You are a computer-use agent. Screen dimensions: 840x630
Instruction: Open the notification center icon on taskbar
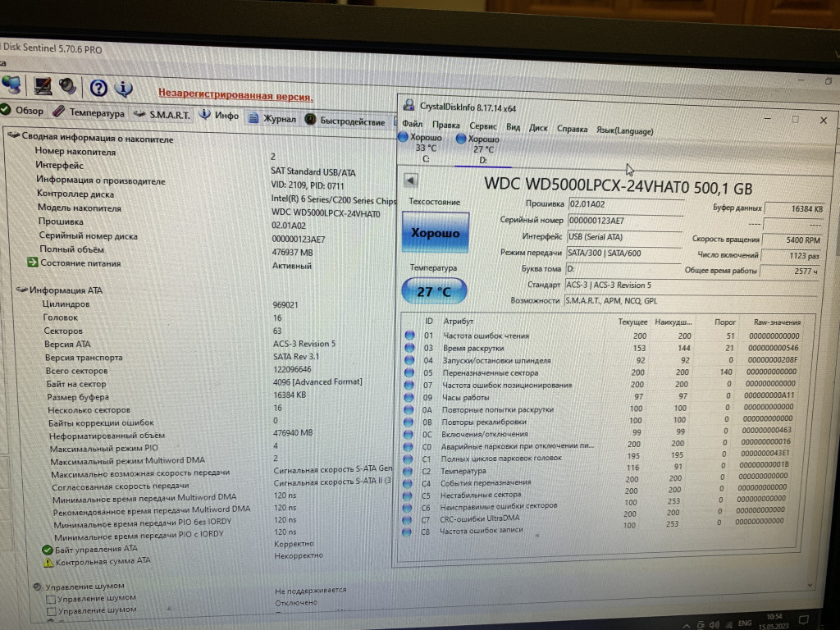(803, 620)
